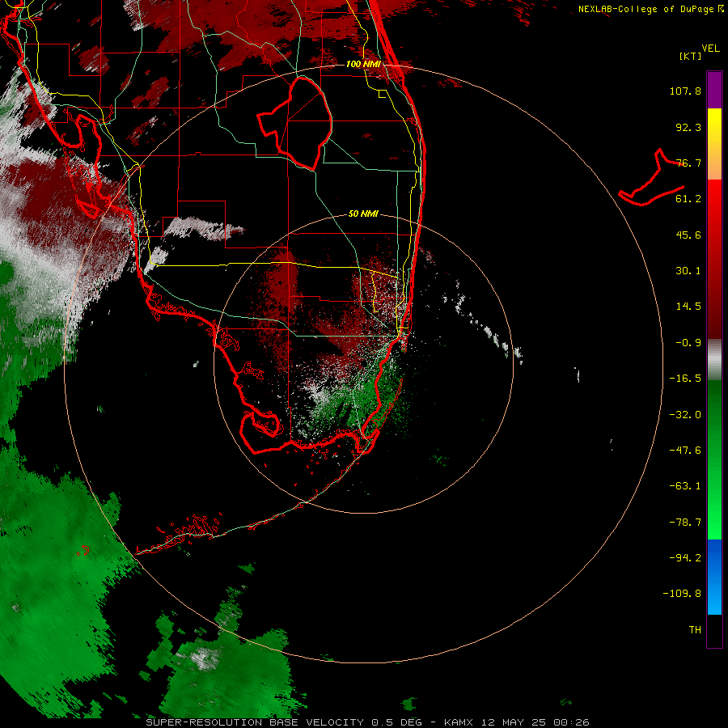Viewport: 728px width, 728px height.
Task: Click the 30.1 velocity scale value
Action: tap(688, 271)
